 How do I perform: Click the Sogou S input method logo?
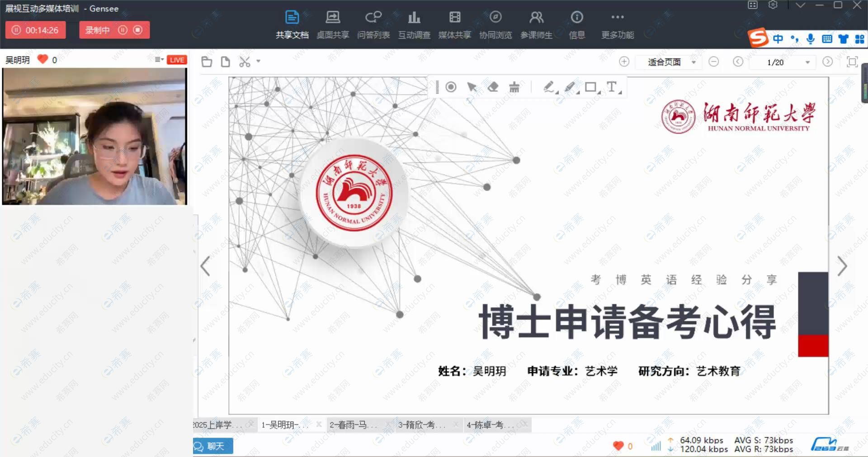pos(758,38)
